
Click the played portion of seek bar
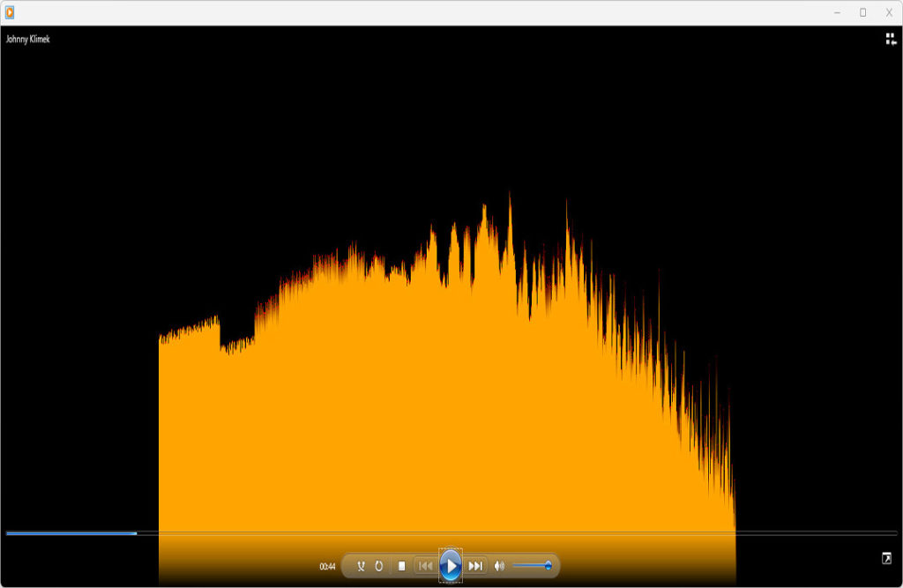pos(71,533)
